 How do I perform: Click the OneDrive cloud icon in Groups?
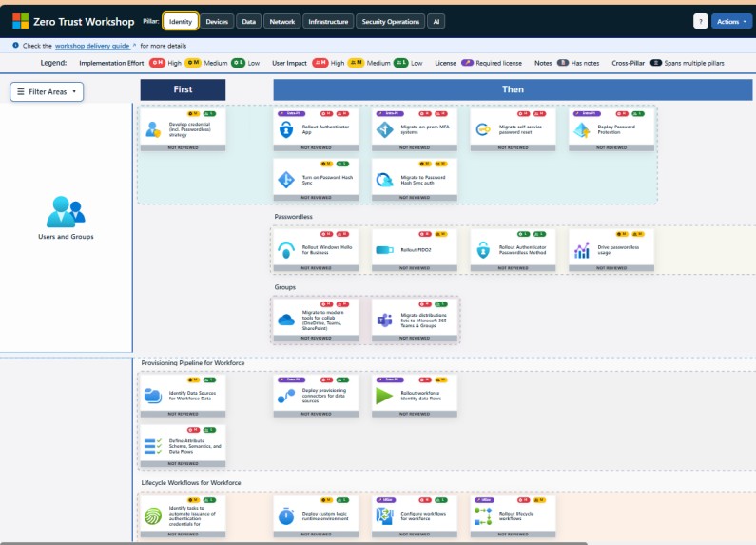[285, 320]
